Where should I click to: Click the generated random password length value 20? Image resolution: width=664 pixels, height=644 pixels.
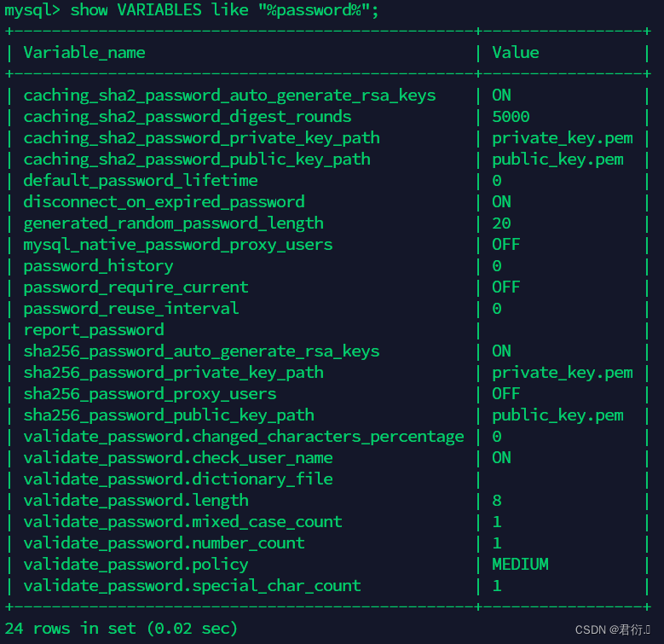501,223
